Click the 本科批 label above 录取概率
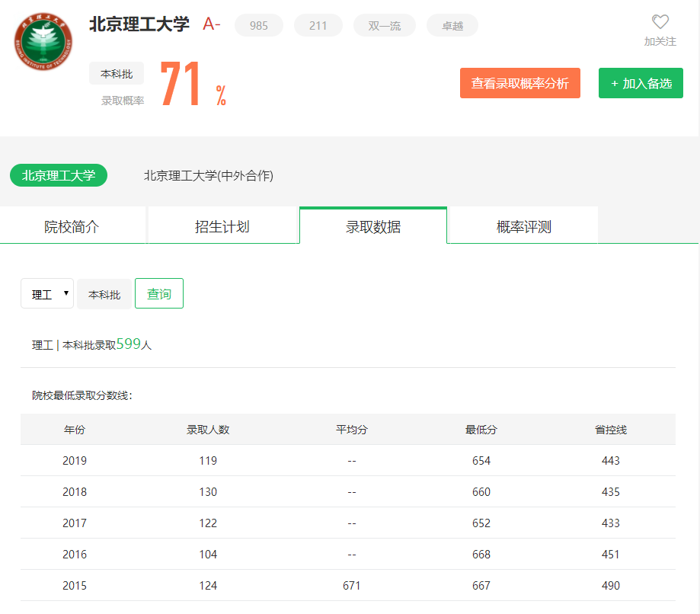 pos(117,73)
